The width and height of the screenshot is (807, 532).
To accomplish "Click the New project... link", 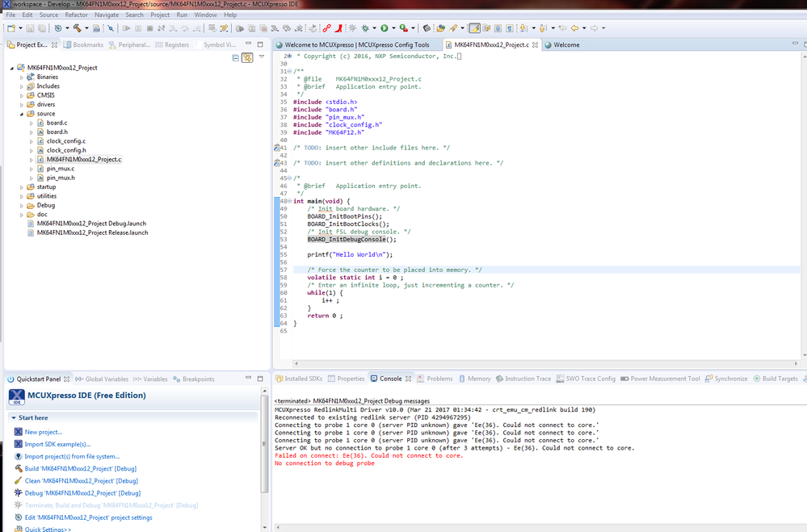I will [x=43, y=433].
